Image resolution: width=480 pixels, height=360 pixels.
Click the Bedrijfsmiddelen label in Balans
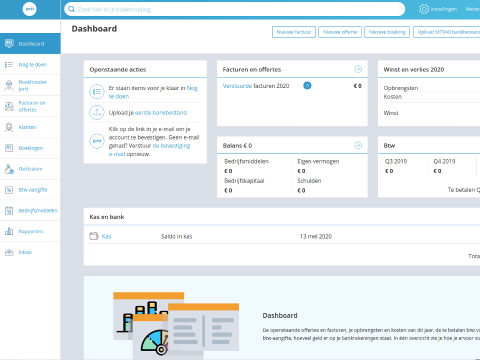(x=246, y=161)
